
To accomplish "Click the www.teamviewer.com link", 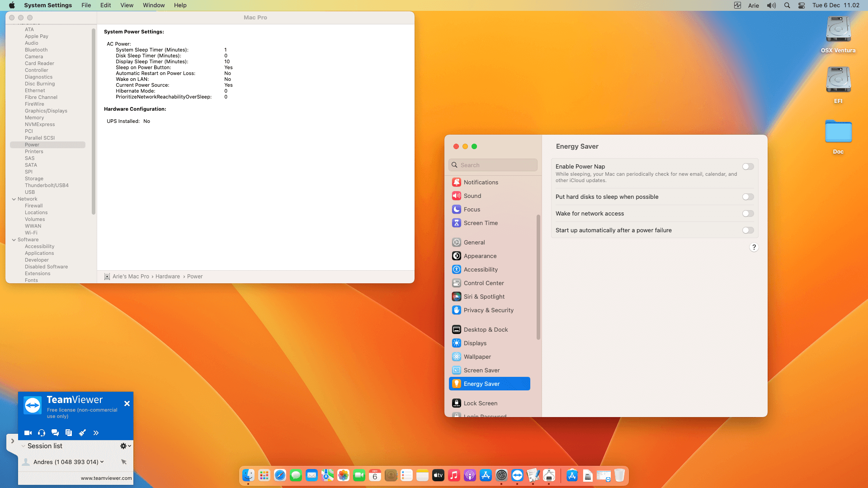I will coord(106,478).
